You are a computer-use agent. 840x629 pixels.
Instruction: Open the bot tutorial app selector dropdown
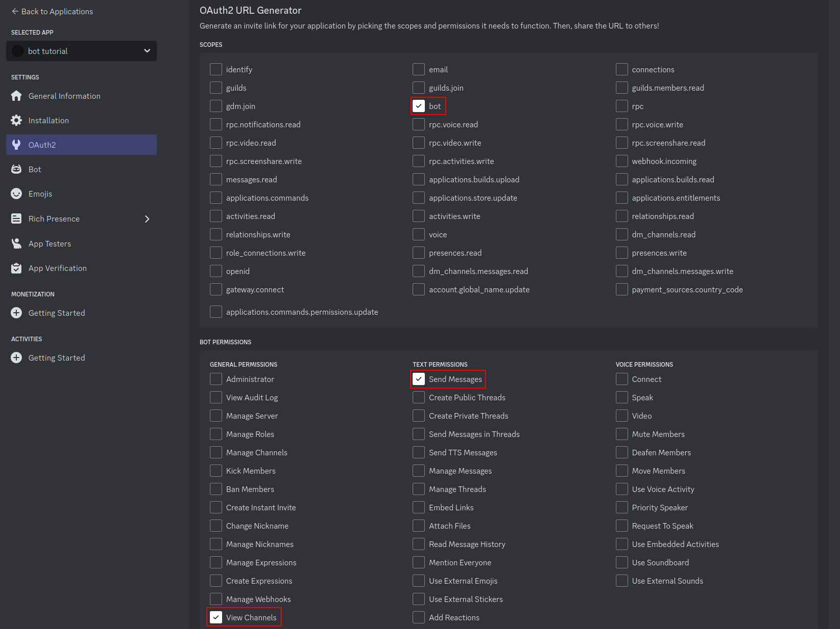[82, 51]
